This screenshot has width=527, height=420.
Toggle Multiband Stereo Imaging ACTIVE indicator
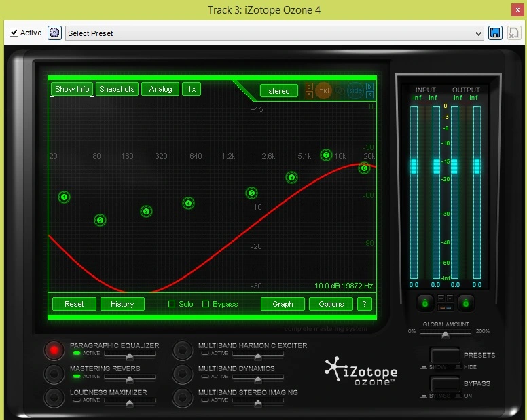pyautogui.click(x=205, y=400)
